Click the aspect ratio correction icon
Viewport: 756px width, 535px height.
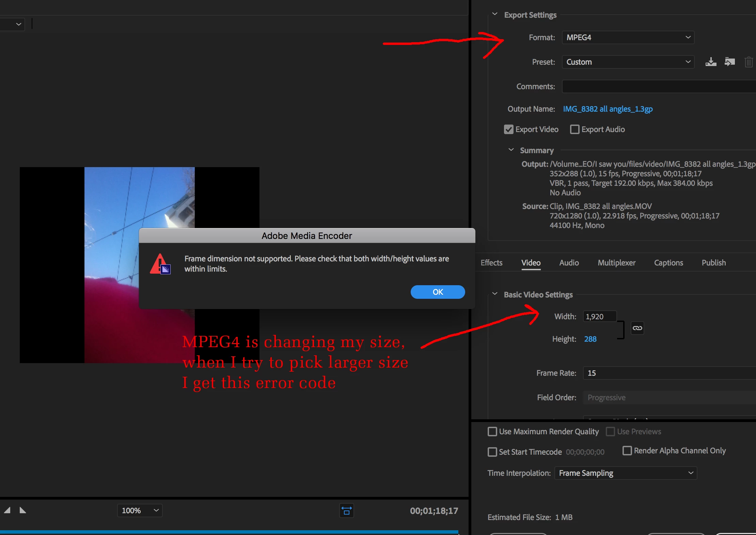[346, 510]
